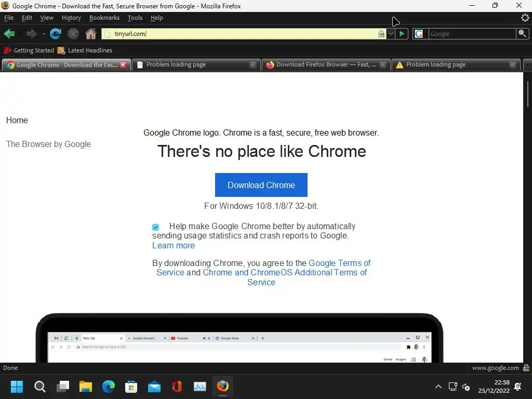Open Windows taskbar search
Viewport: 532px width, 399px height.
tap(39, 387)
